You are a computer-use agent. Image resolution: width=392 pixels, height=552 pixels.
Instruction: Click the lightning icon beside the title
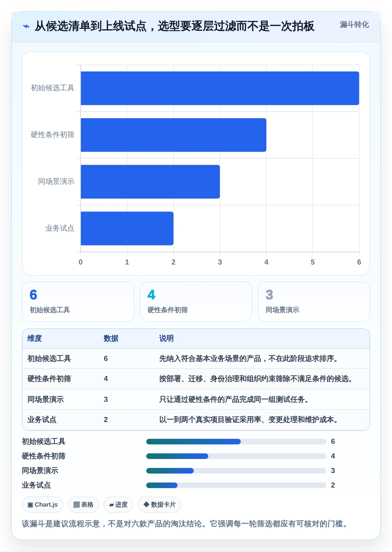(x=26, y=26)
